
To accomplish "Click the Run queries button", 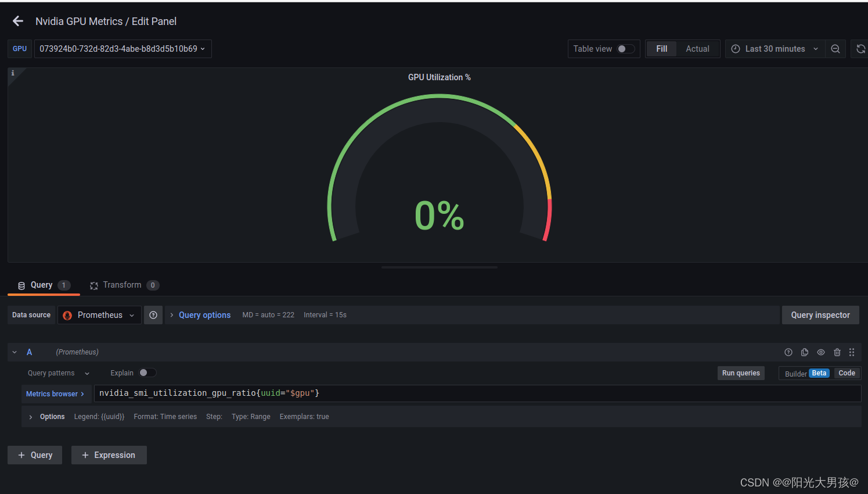I will [x=741, y=373].
